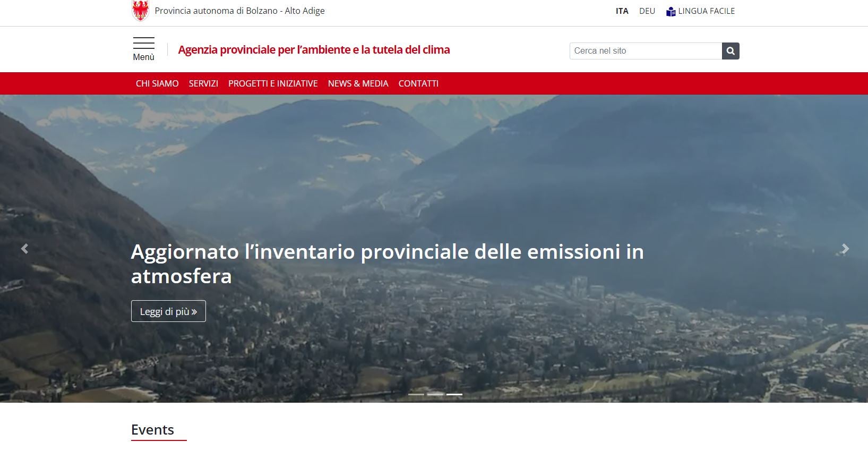Click the magnifying glass search button
Viewport: 868px width, 450px height.
click(731, 51)
